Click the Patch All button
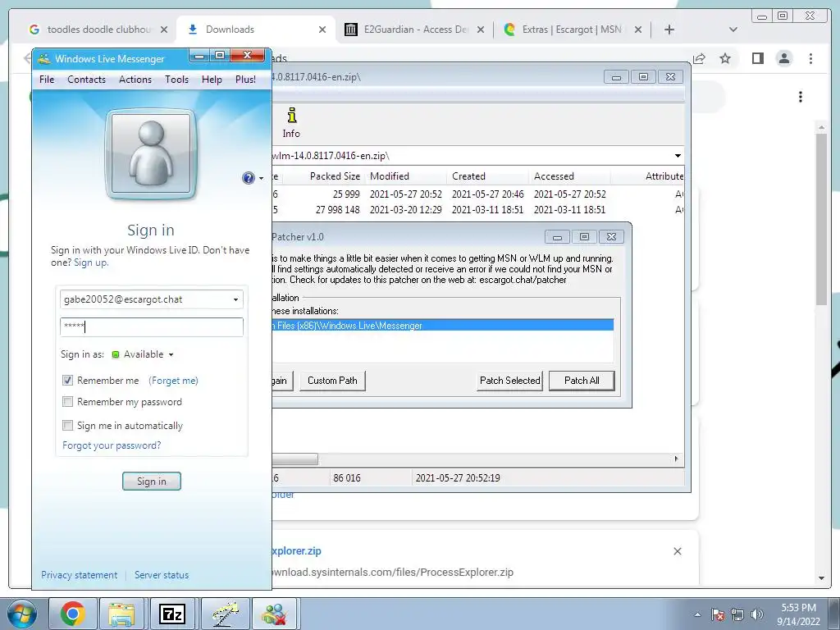The height and width of the screenshot is (630, 840). [582, 381]
